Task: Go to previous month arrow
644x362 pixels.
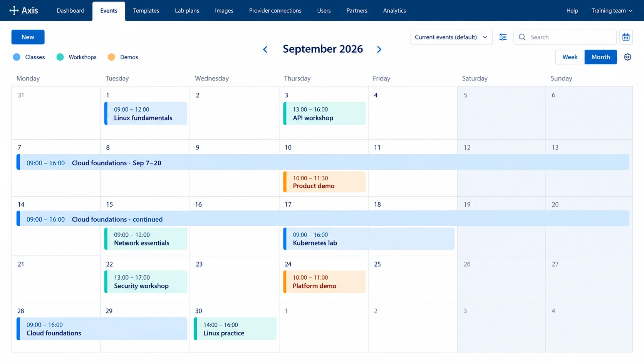Action: pyautogui.click(x=265, y=49)
